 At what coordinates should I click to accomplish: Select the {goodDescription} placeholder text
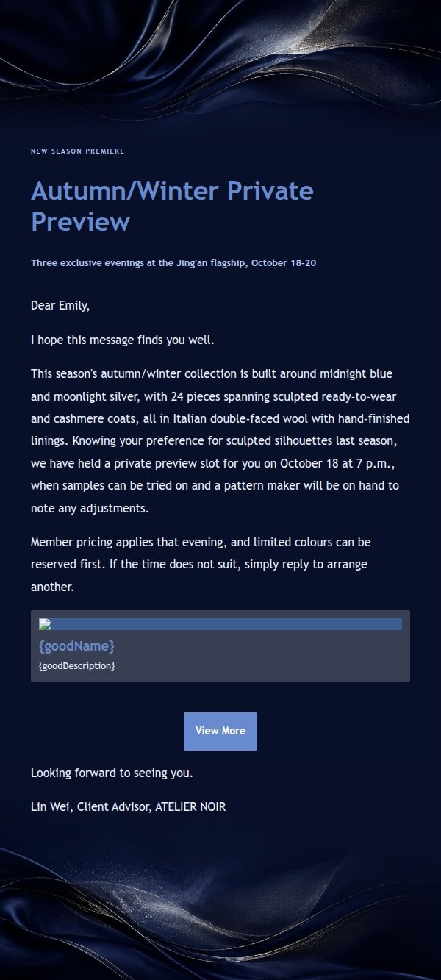(x=76, y=665)
